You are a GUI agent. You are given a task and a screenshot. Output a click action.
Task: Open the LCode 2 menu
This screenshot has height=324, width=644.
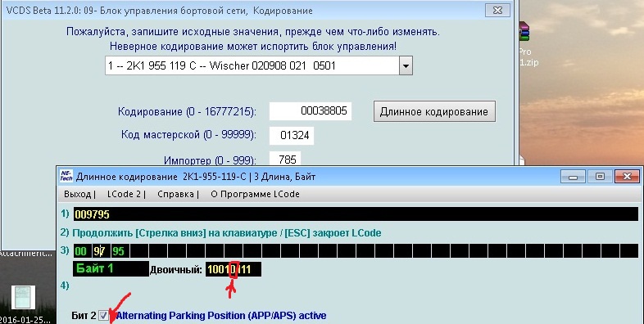[125, 194]
